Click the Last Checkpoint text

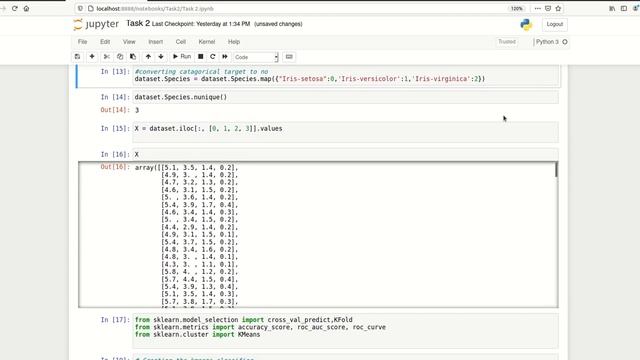pyautogui.click(x=201, y=24)
